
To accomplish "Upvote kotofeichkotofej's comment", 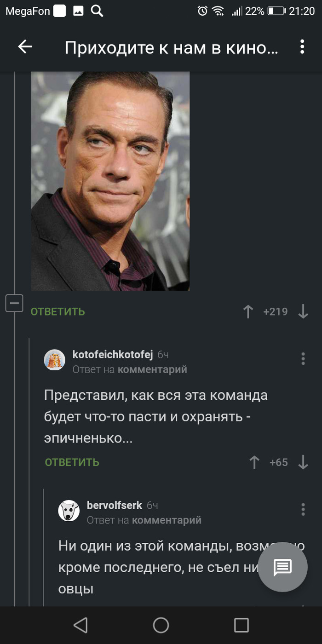I will click(x=254, y=462).
